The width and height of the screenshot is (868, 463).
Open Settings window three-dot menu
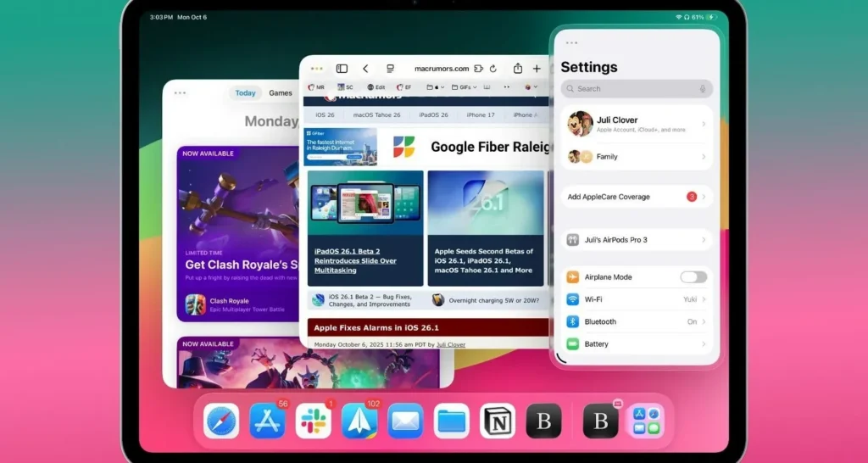[x=572, y=42]
